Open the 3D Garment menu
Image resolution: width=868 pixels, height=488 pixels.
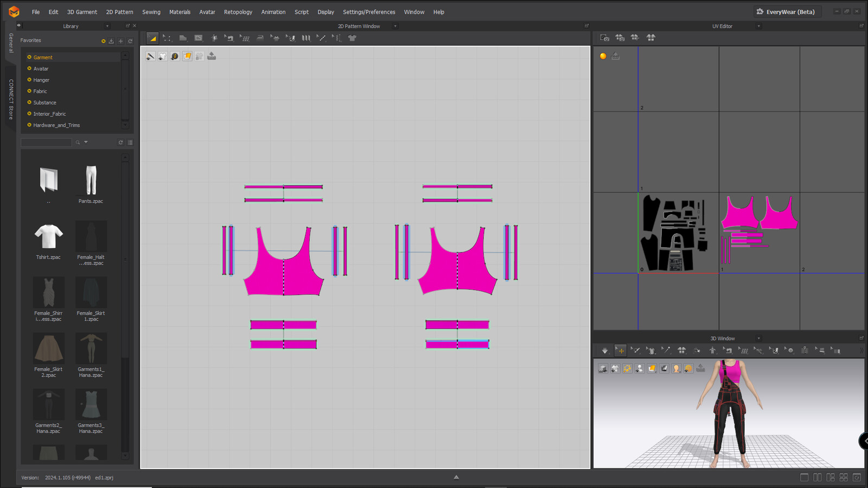tap(82, 12)
